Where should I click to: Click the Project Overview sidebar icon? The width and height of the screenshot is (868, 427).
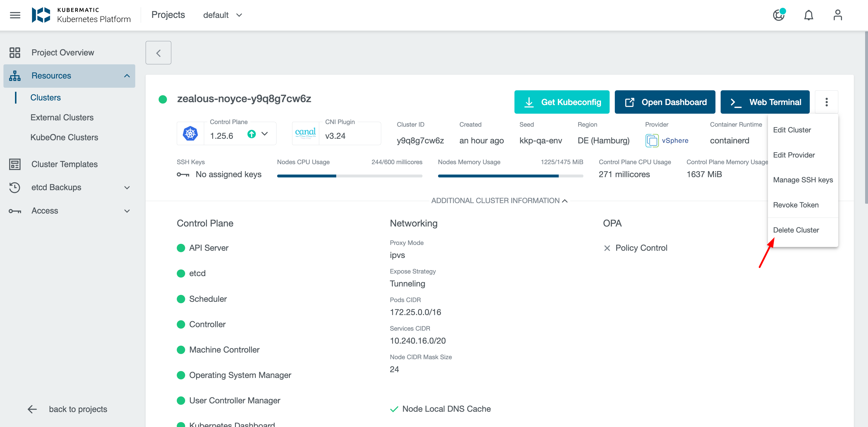coord(15,53)
